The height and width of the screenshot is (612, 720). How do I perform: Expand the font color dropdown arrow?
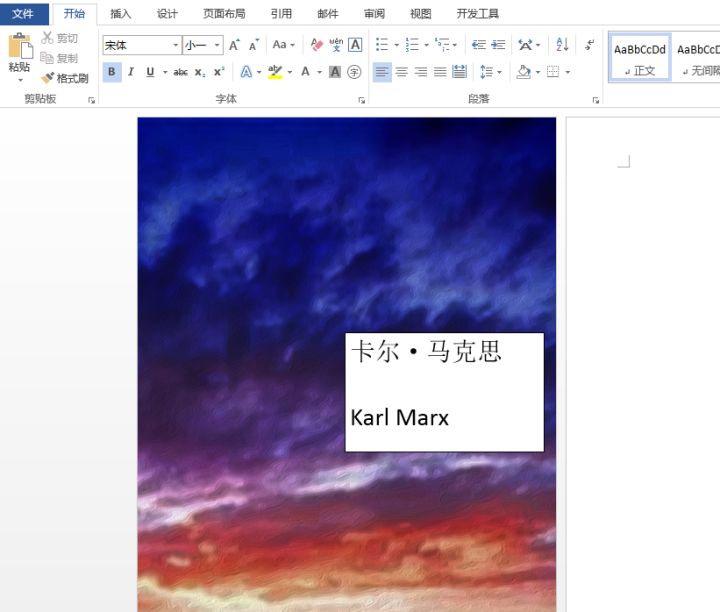(x=319, y=72)
